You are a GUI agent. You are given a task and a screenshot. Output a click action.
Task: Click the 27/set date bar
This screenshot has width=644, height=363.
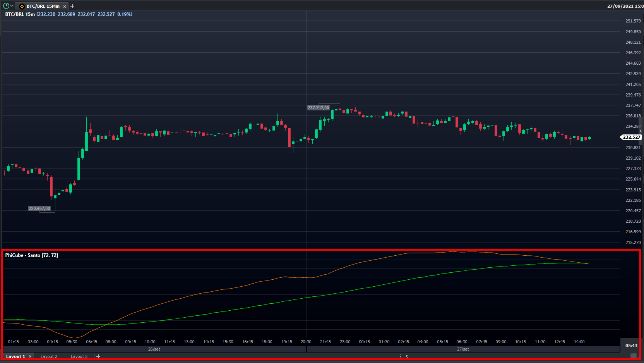click(x=463, y=349)
